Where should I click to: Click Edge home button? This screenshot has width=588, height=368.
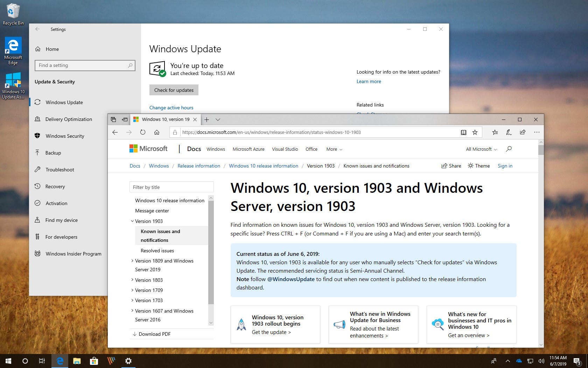click(157, 132)
